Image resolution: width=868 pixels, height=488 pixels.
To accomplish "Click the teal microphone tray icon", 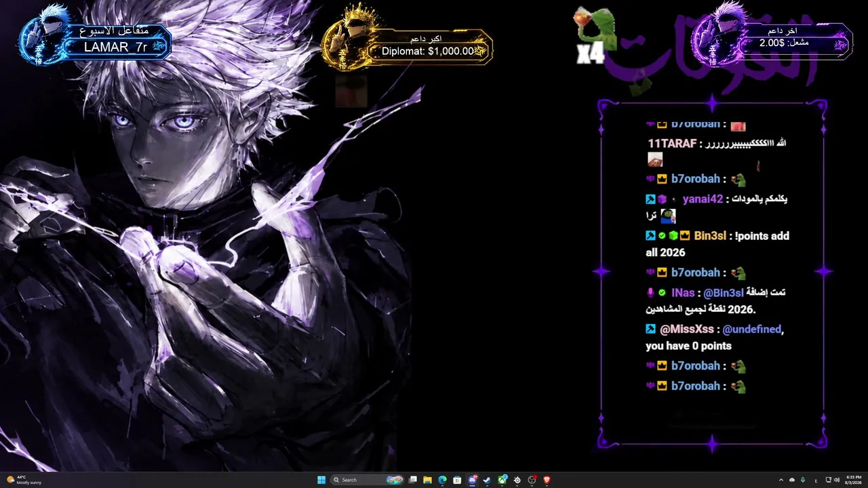I will point(803,480).
